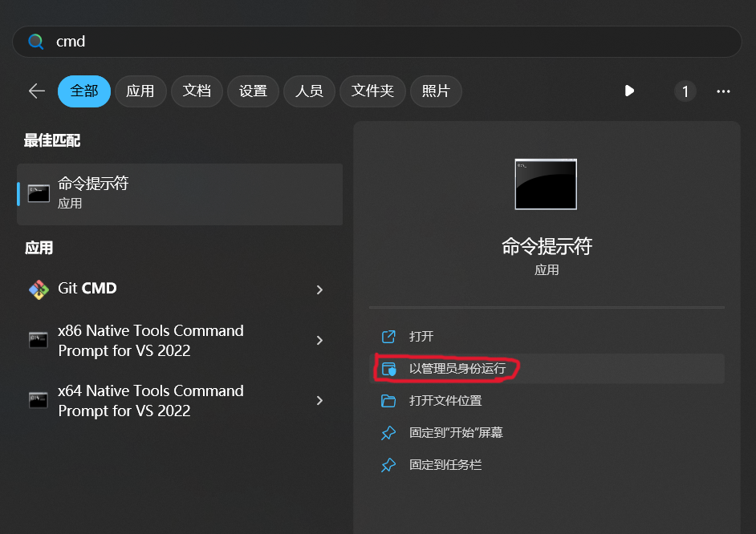Pin Command Prompt with 固定到任务栏

tap(445, 465)
